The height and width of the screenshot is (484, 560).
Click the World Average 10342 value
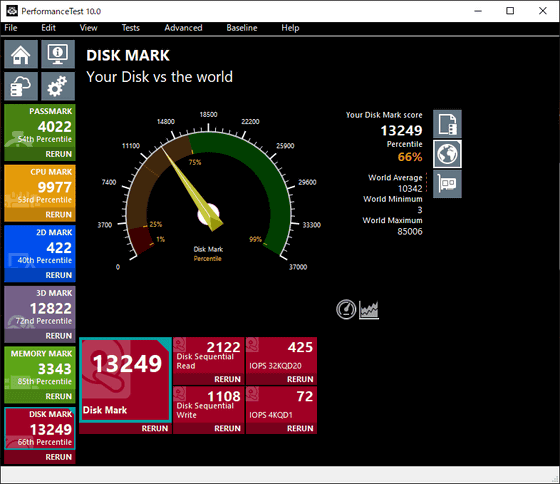[x=410, y=189]
